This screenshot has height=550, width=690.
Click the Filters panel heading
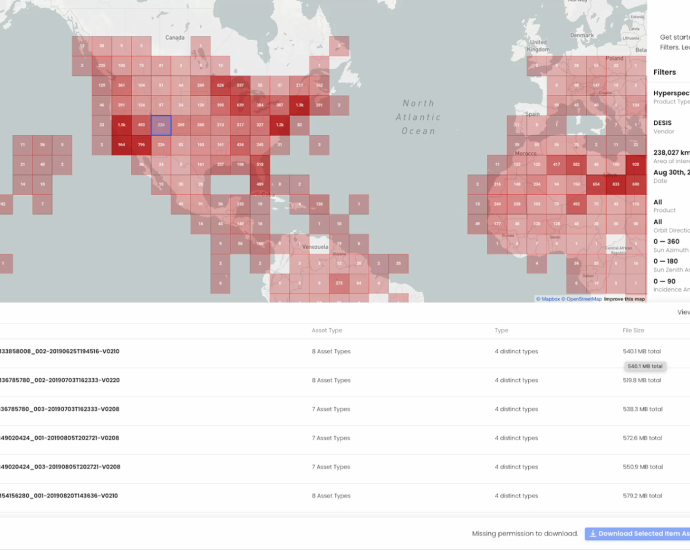click(x=664, y=72)
